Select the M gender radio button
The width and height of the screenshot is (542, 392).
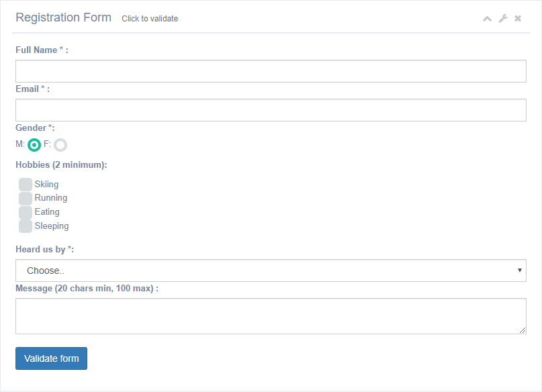point(34,145)
